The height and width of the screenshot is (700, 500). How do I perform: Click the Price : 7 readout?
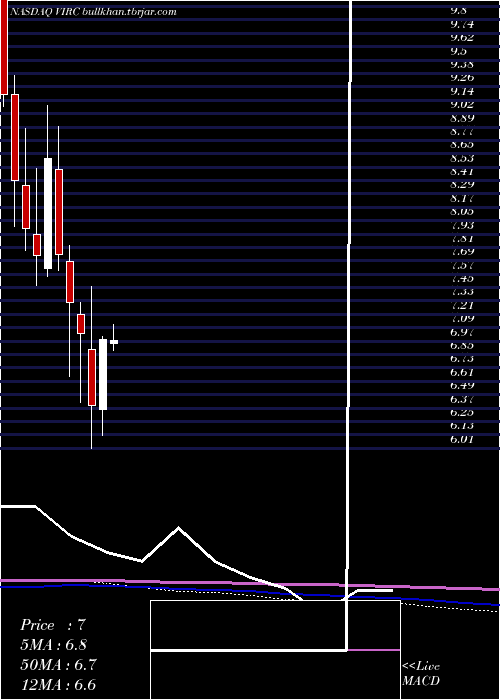click(x=53, y=625)
